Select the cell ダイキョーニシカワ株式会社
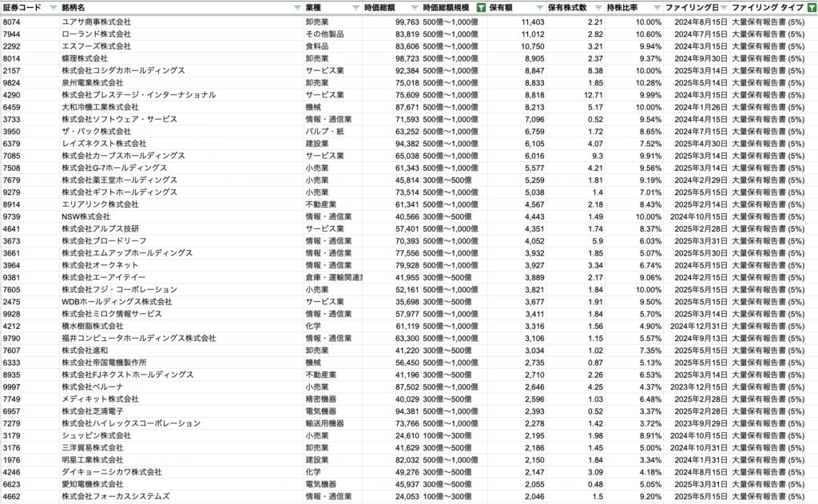This screenshot has width=818, height=504. (x=181, y=472)
